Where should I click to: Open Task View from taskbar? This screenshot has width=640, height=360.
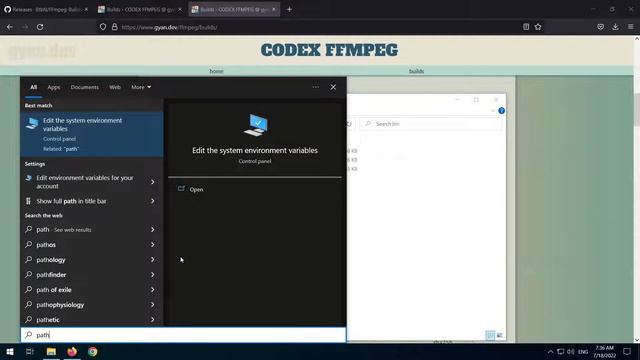coord(30,352)
